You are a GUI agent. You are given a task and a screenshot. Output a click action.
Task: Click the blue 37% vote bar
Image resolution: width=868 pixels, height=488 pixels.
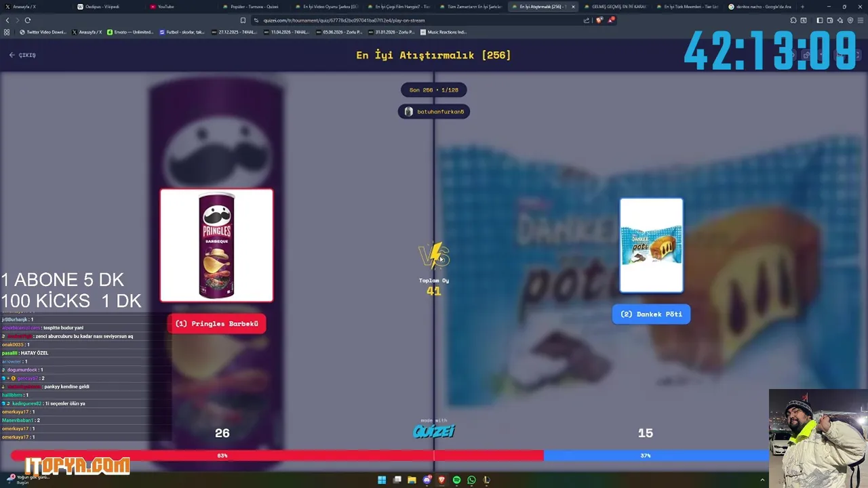click(656, 455)
